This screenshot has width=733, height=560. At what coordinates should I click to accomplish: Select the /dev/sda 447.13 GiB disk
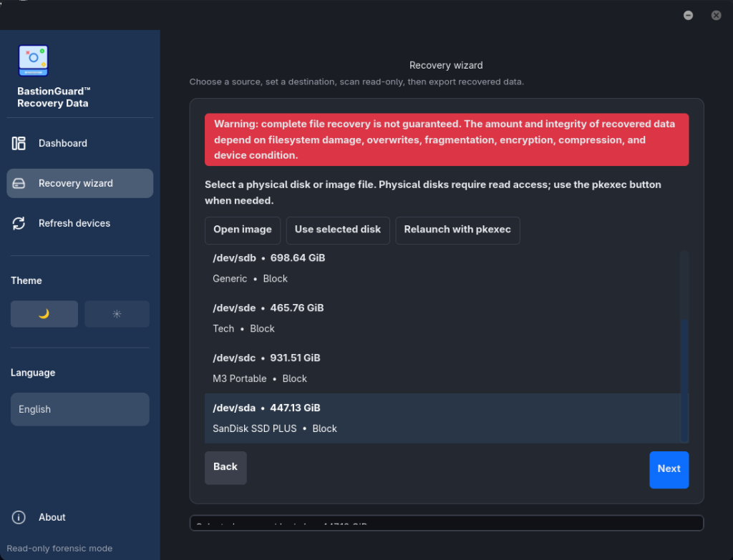click(442, 418)
